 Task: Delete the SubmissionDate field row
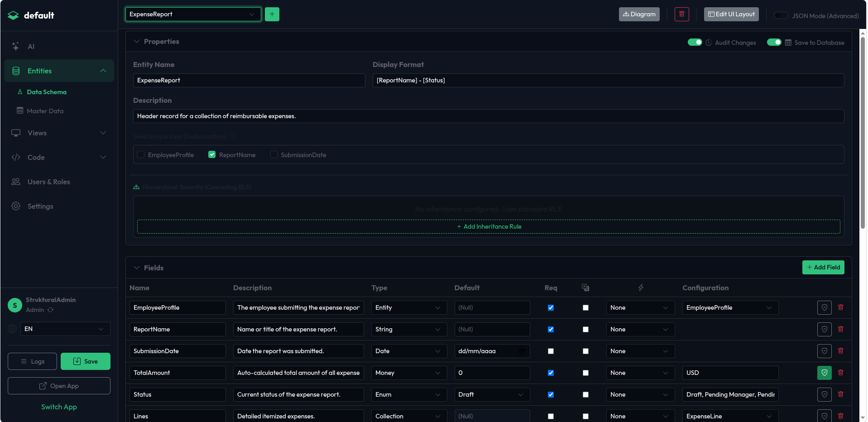(840, 351)
